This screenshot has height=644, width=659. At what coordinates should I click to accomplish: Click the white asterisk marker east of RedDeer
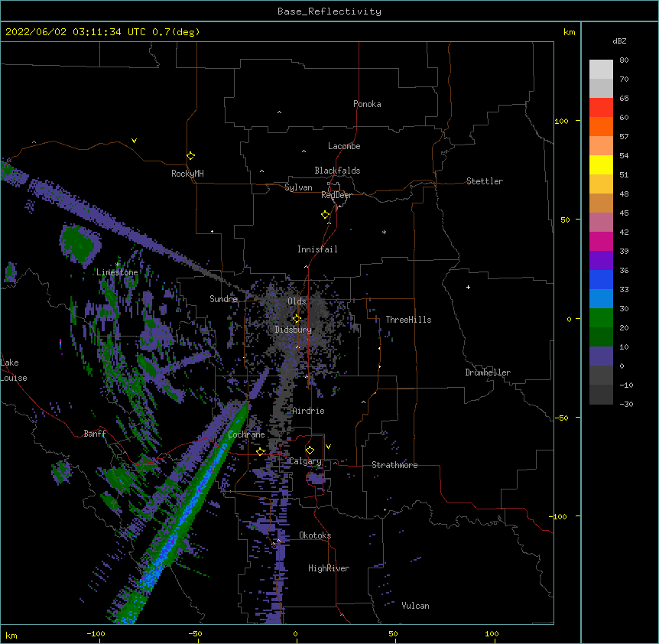coord(384,233)
